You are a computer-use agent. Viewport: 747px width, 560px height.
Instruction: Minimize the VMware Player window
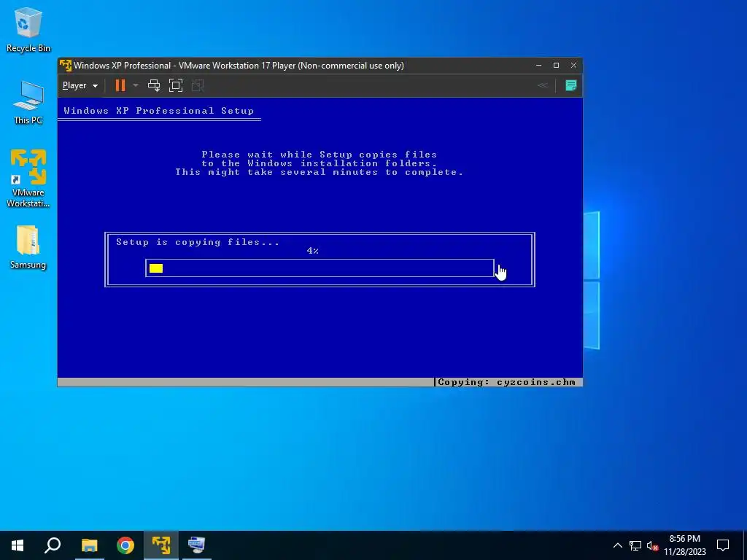pos(539,65)
